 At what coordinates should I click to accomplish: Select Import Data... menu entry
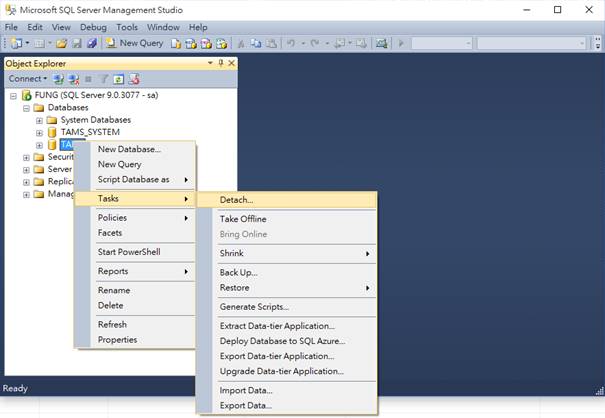[x=287, y=390]
